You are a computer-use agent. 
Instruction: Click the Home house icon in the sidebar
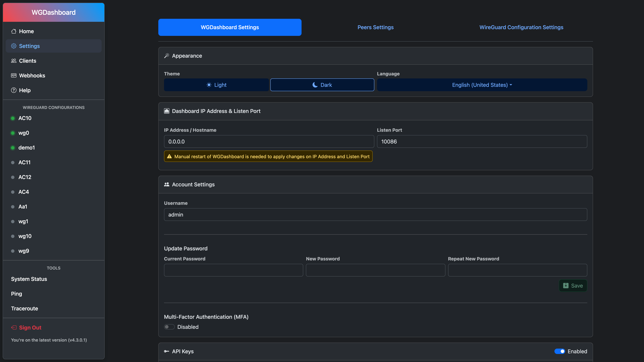(14, 31)
